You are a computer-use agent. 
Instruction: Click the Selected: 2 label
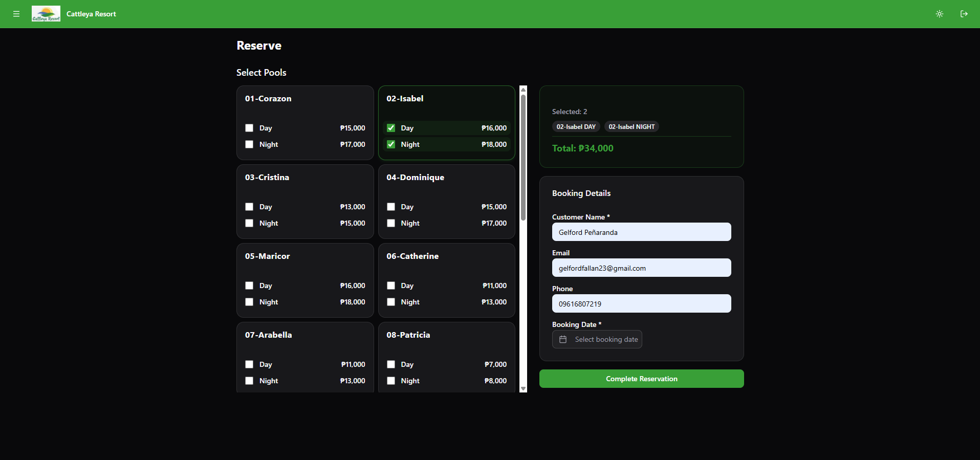click(x=570, y=112)
